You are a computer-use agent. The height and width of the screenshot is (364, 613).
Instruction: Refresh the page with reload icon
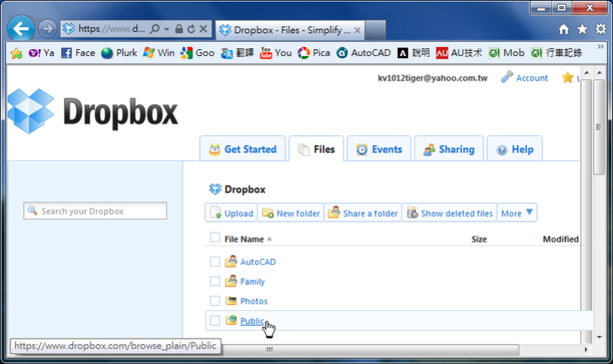(x=191, y=29)
